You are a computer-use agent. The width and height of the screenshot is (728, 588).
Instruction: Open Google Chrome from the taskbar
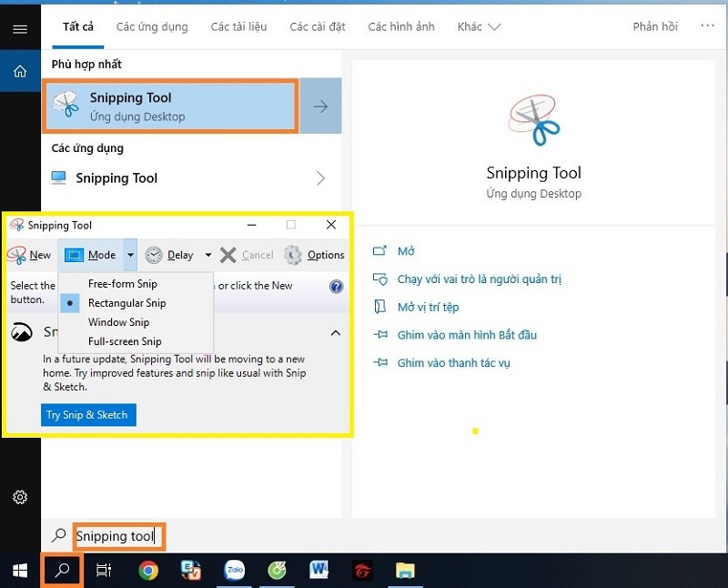pos(148,569)
